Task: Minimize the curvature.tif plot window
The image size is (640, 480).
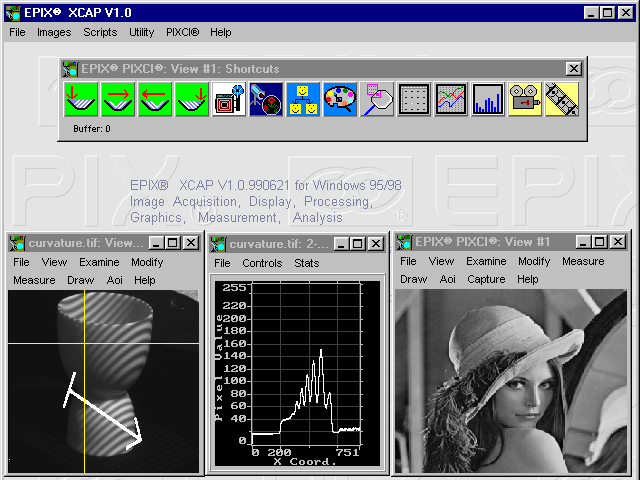Action: (x=340, y=244)
